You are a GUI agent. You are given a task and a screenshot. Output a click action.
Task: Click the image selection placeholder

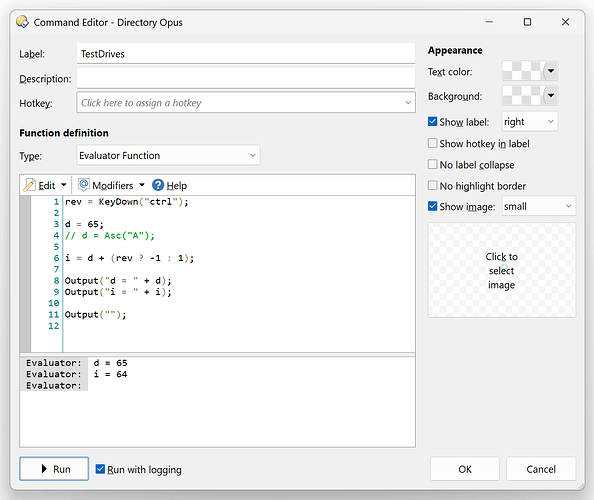(x=502, y=270)
